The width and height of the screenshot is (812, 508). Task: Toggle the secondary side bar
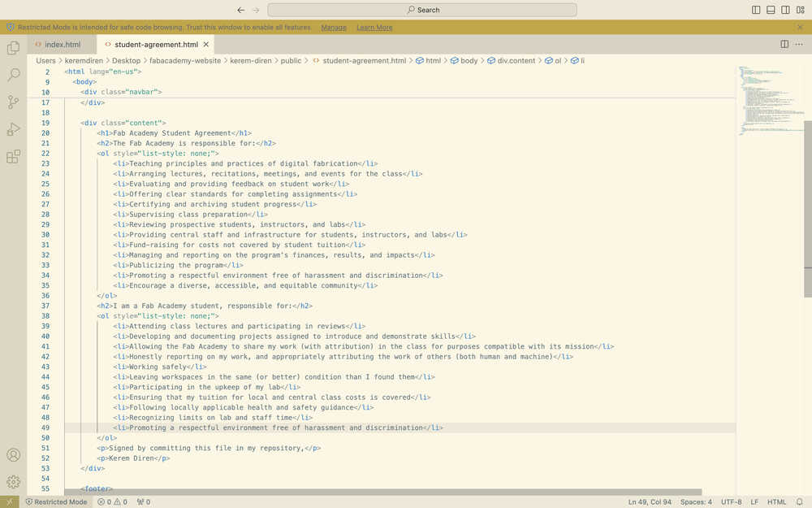coord(785,10)
